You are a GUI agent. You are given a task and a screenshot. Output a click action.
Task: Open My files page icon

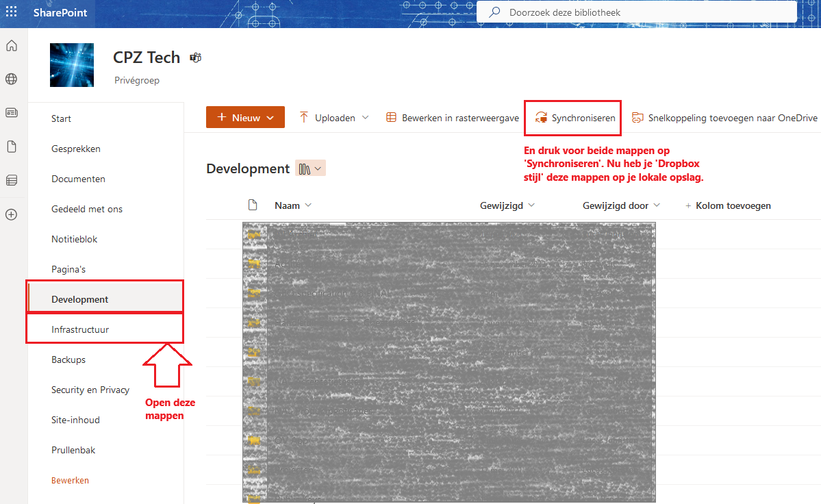pos(12,147)
